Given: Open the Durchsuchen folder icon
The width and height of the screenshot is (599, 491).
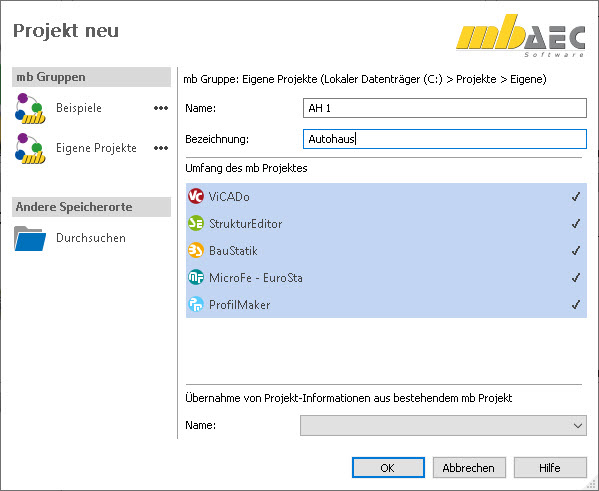Looking at the screenshot, I should pyautogui.click(x=30, y=238).
